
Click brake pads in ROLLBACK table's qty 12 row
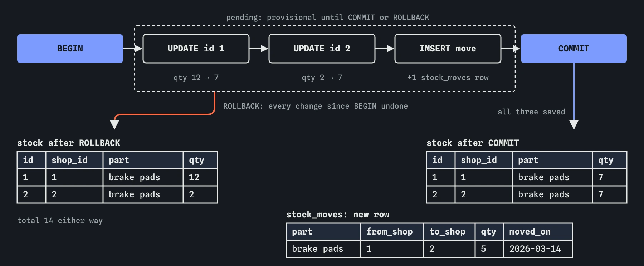(x=143, y=177)
